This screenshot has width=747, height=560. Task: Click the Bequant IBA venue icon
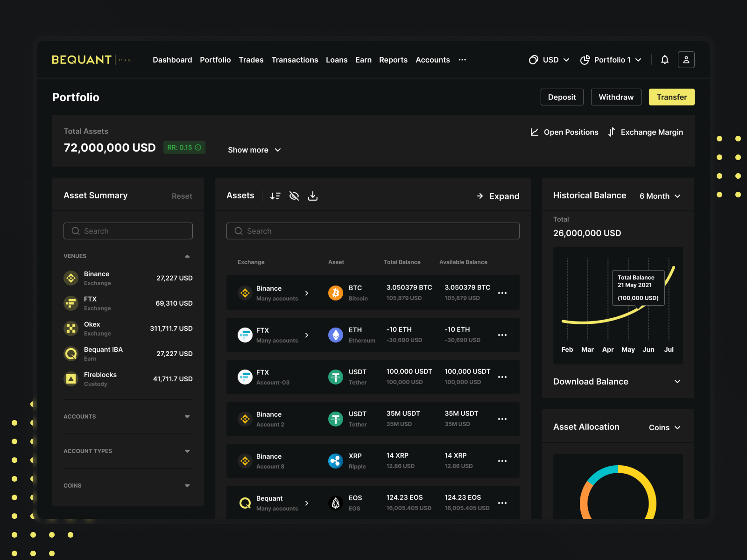(71, 354)
